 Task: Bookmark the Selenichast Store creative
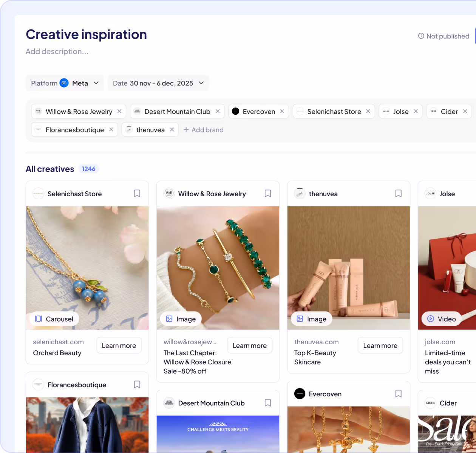click(x=137, y=194)
